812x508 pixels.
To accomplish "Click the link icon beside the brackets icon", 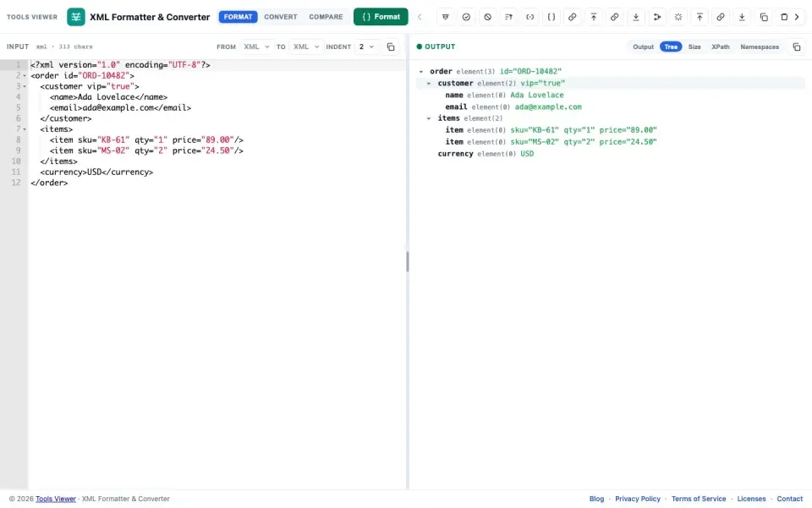I will [x=573, y=17].
